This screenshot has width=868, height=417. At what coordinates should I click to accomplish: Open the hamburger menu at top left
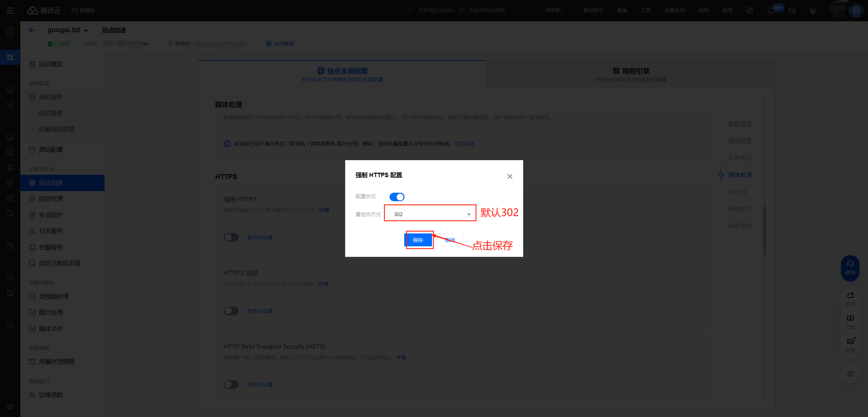pyautogui.click(x=10, y=11)
